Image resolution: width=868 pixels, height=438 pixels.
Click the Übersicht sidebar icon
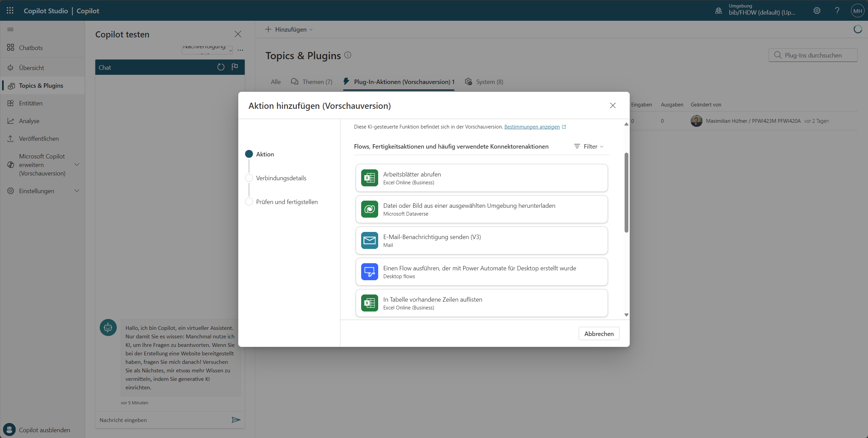click(x=11, y=68)
